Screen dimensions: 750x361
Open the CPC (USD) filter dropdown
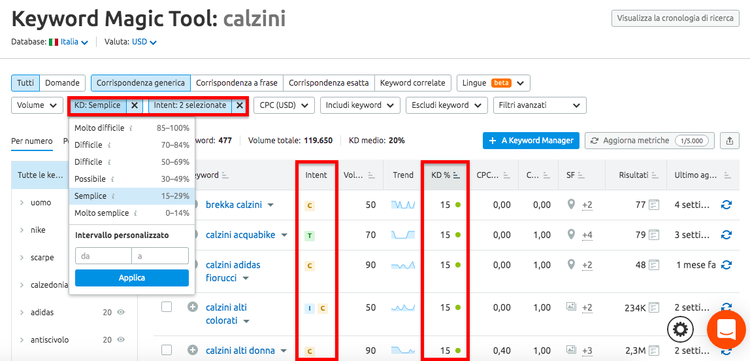click(x=284, y=105)
